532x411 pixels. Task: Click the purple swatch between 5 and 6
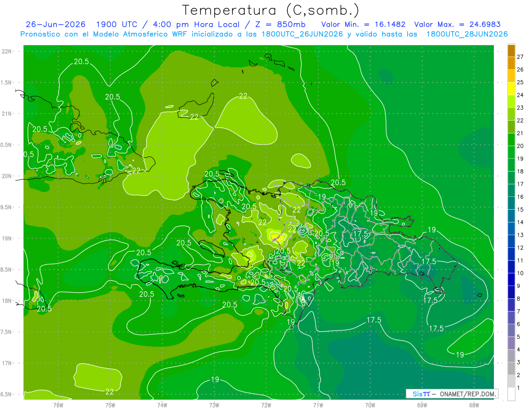pos(511,331)
